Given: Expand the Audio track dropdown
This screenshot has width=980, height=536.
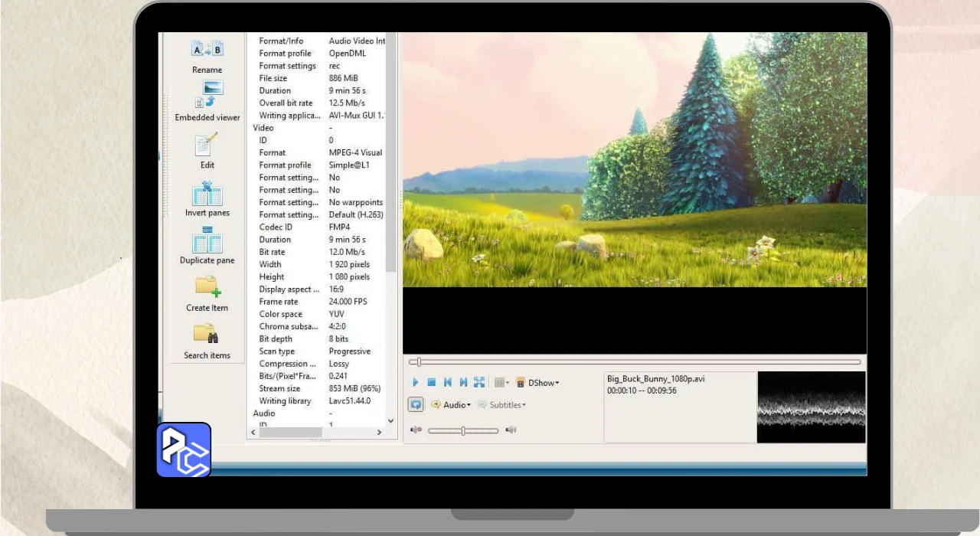Looking at the screenshot, I should point(451,404).
